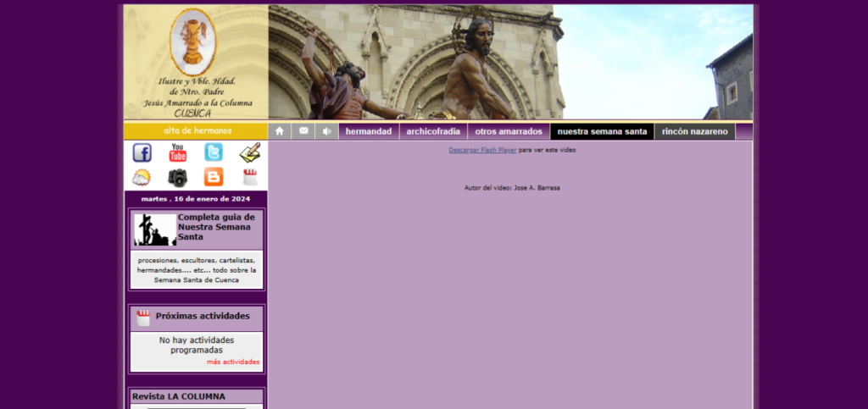Open the calendar icon in sidebar
Viewport: 868px width, 409px height.
[x=249, y=178]
